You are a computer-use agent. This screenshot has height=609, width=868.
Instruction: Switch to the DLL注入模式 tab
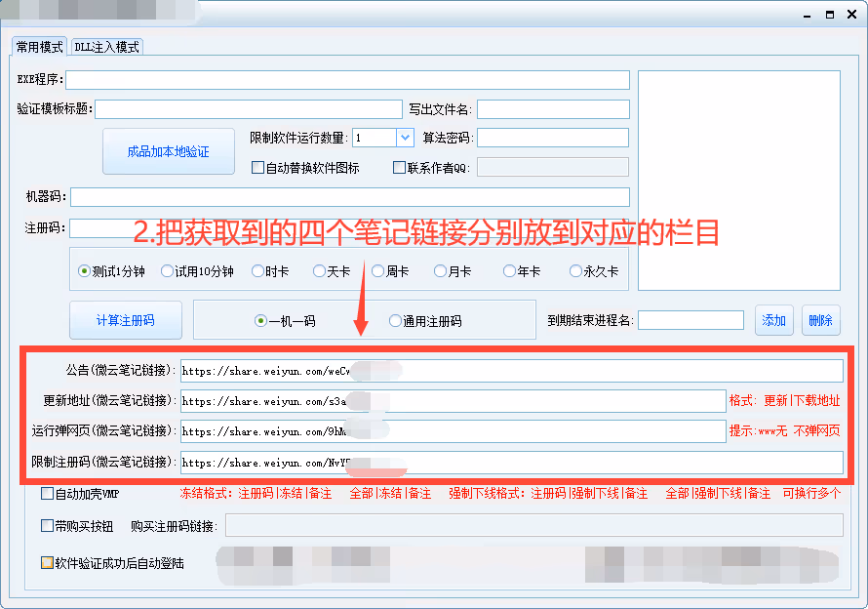tap(106, 47)
